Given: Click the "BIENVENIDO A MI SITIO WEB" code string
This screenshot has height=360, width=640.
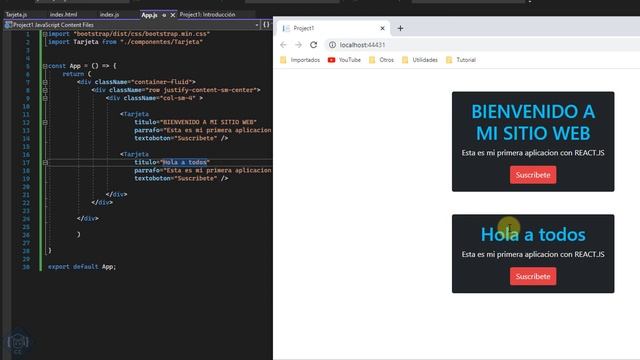Looking at the screenshot, I should tap(208, 122).
